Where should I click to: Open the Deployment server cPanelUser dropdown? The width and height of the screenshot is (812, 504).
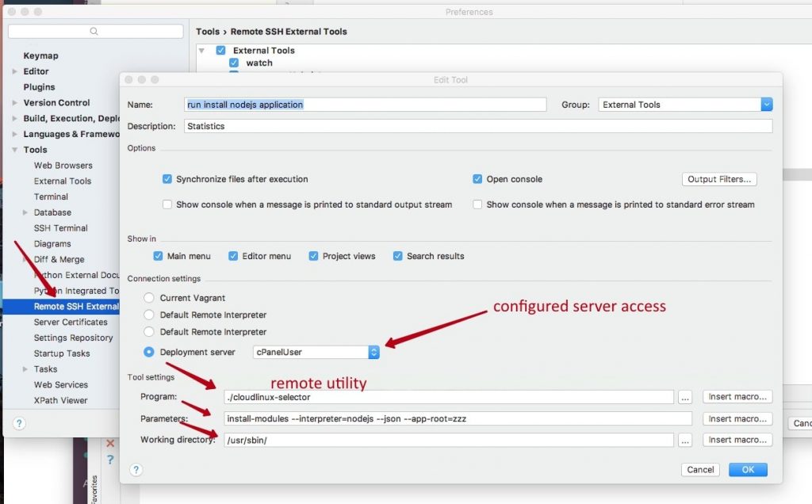(373, 352)
